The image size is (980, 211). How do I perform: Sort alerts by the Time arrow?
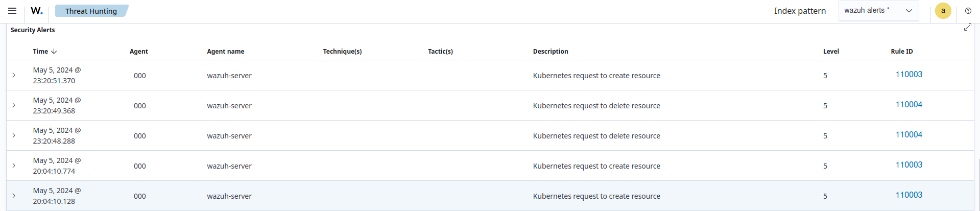pyautogui.click(x=54, y=52)
